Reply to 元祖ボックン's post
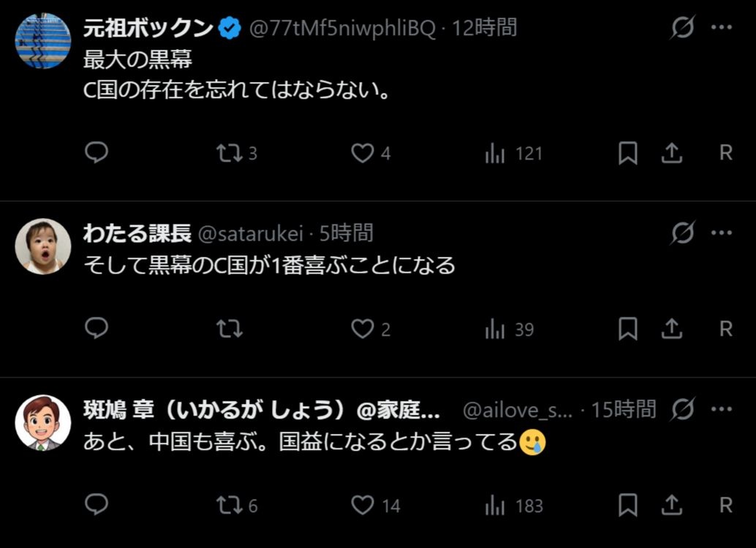756x548 pixels. [97, 153]
